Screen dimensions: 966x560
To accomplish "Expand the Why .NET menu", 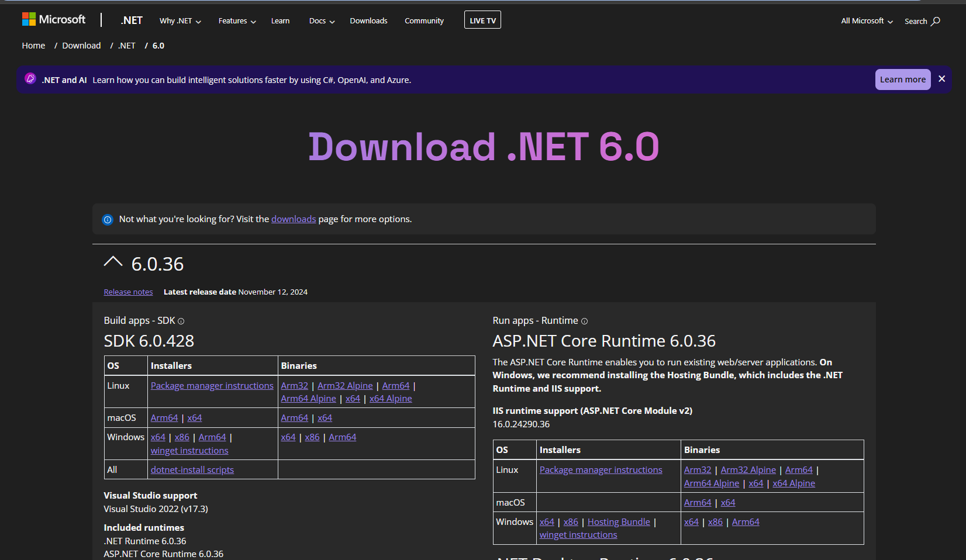I will (x=180, y=21).
